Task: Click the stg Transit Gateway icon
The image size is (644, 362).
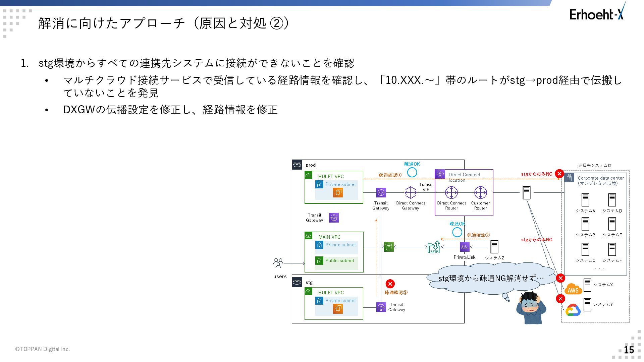Action: click(381, 307)
